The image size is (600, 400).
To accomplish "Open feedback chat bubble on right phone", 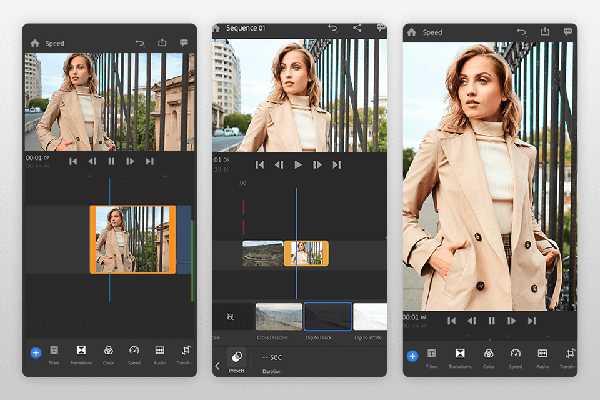I will [568, 31].
